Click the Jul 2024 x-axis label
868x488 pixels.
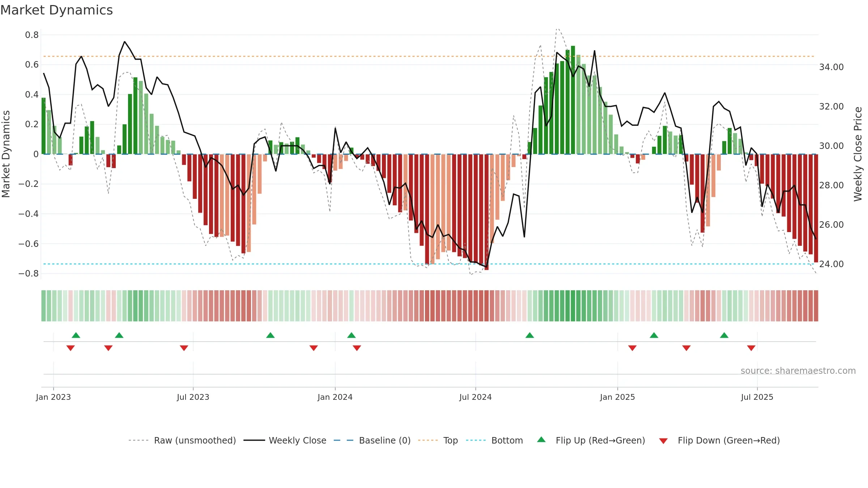pyautogui.click(x=476, y=397)
